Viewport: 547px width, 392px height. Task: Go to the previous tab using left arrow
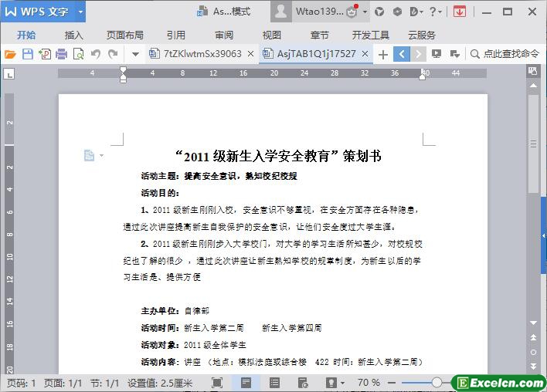point(402,54)
